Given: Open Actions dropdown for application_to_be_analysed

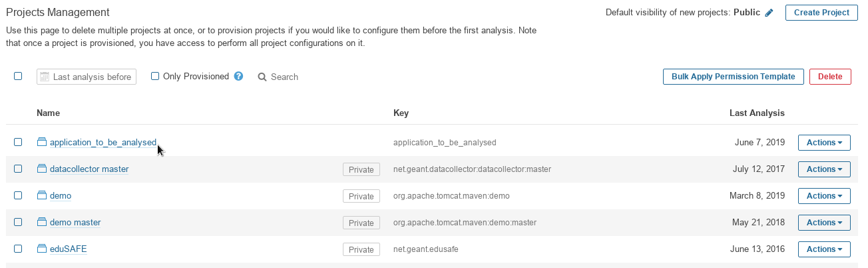Looking at the screenshot, I should pos(824,143).
